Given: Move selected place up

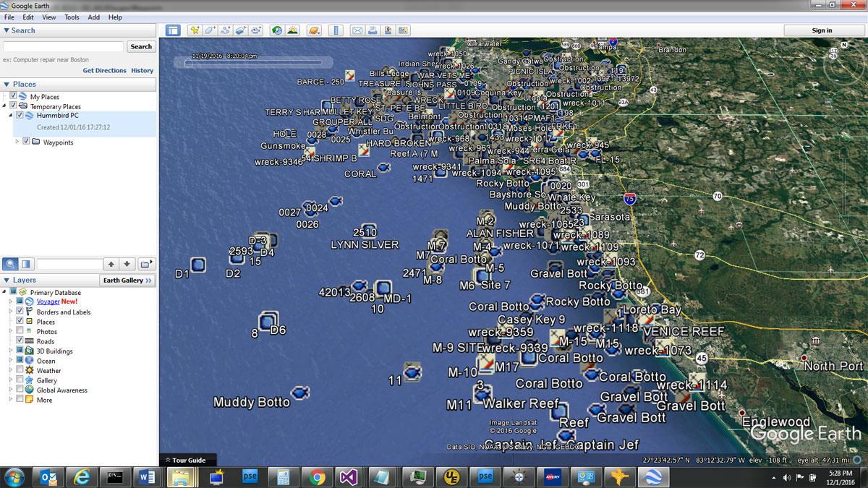Looking at the screenshot, I should tap(111, 264).
